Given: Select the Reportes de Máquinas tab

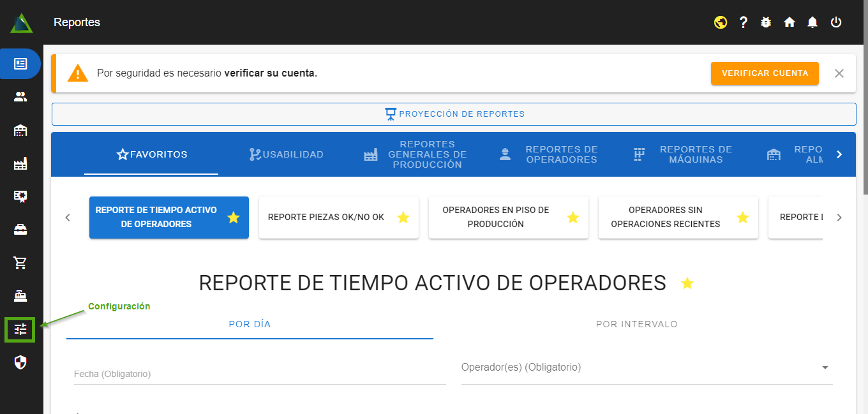Looking at the screenshot, I should pos(683,154).
